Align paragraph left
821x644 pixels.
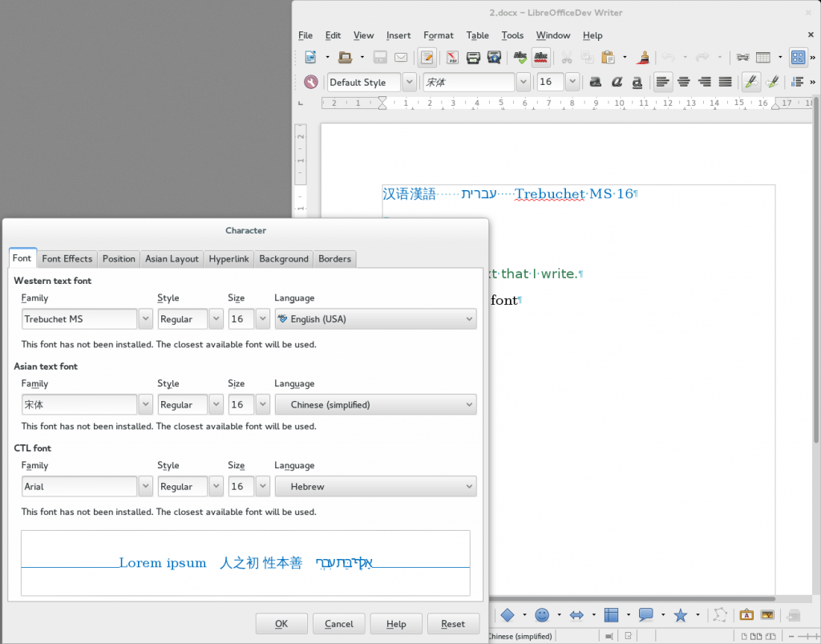click(x=663, y=82)
